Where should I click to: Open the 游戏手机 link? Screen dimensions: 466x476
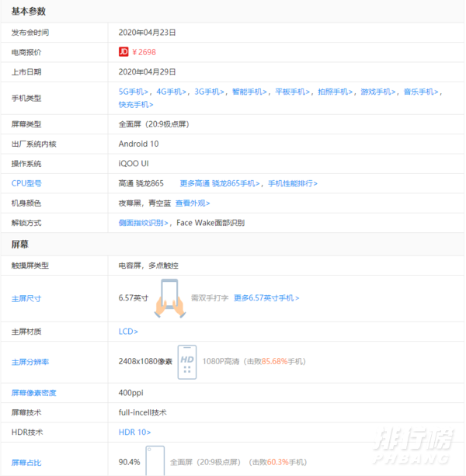(378, 92)
